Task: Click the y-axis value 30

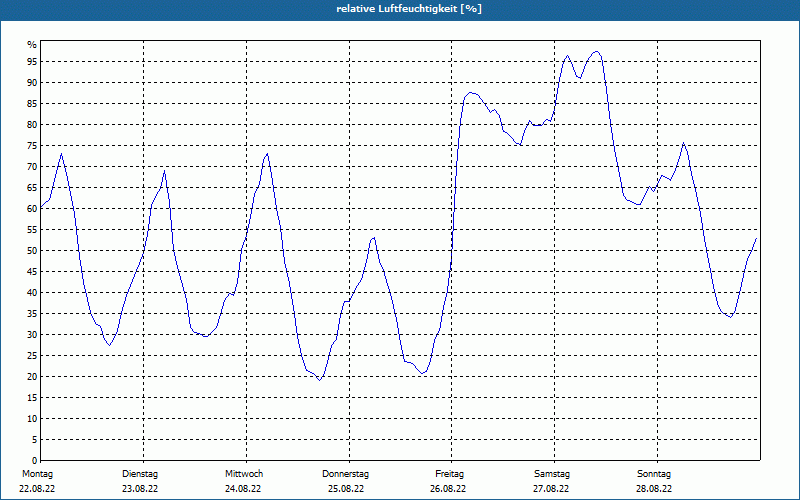Action: pos(32,335)
